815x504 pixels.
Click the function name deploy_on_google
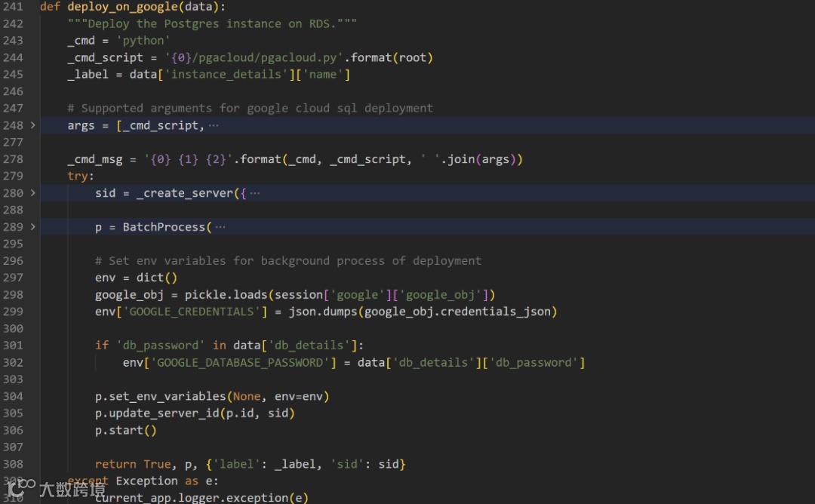123,7
